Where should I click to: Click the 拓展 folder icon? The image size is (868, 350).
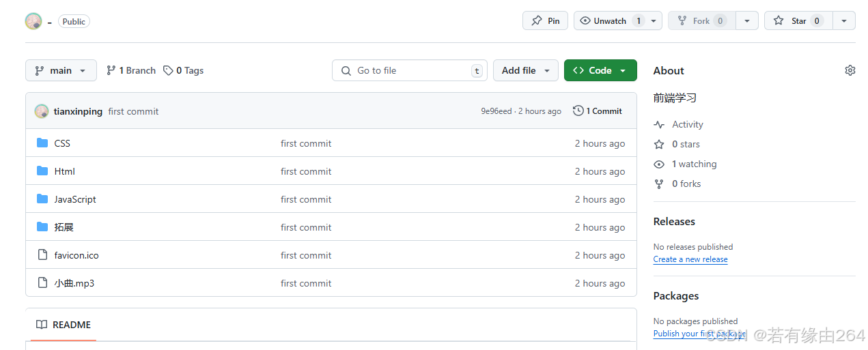[42, 227]
